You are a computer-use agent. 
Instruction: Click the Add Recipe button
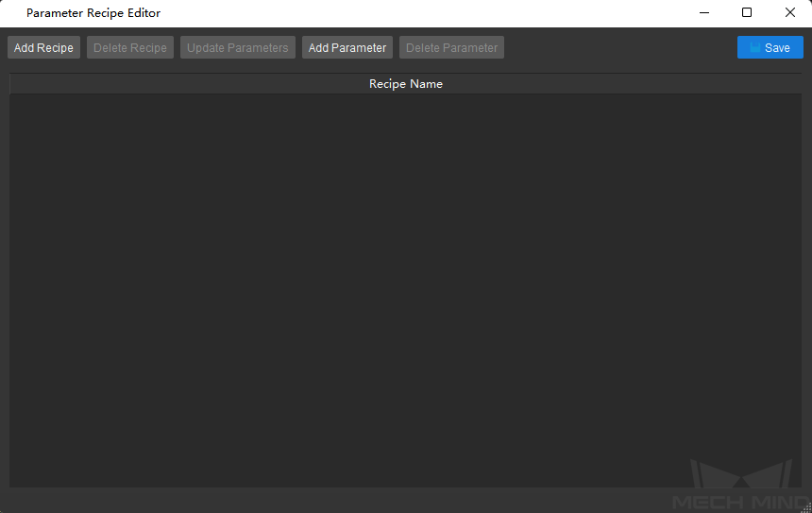(44, 47)
